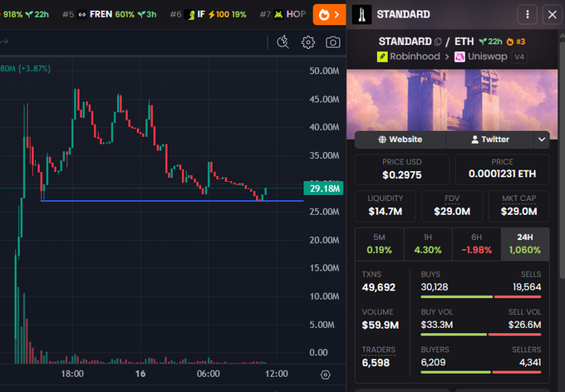Click the Uniswap DEX icon
The width and height of the screenshot is (565, 392).
click(x=459, y=56)
